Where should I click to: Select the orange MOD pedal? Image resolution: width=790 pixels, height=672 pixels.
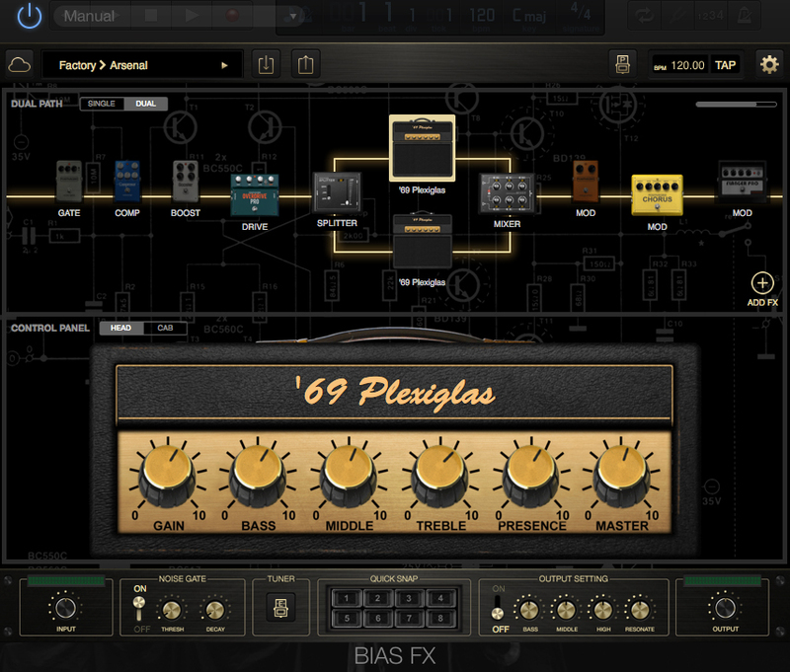point(586,182)
